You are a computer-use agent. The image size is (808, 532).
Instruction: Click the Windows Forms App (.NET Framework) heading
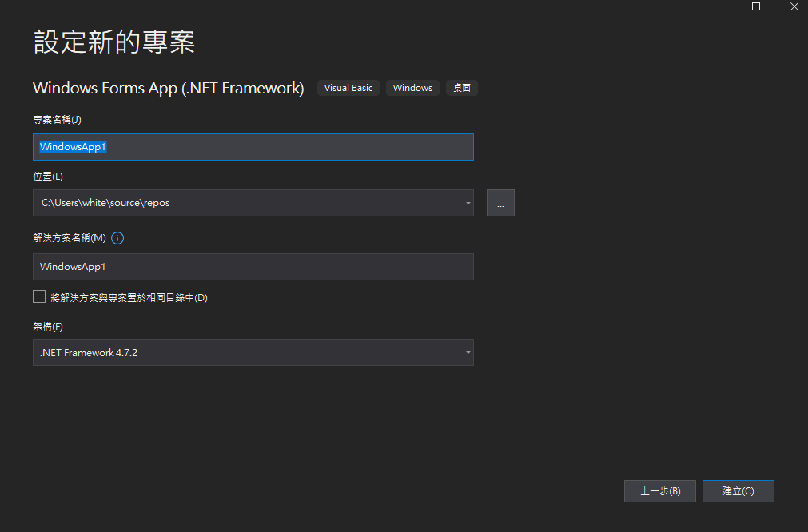click(x=169, y=88)
